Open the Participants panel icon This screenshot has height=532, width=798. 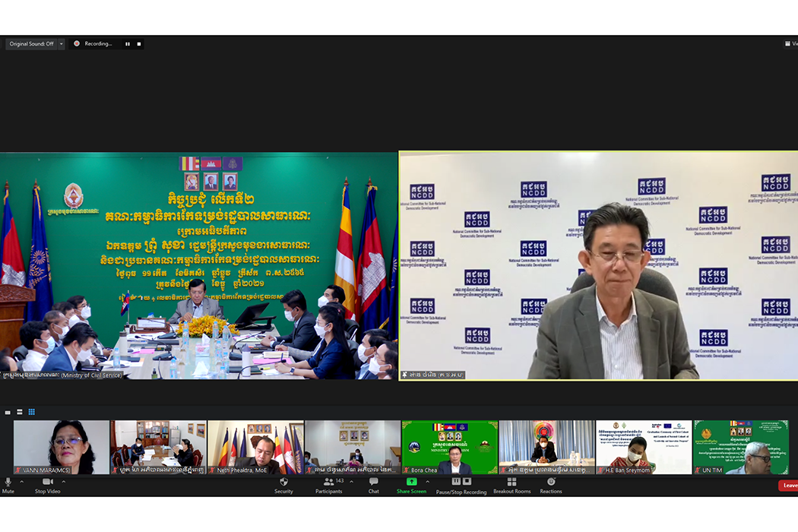[x=328, y=482]
